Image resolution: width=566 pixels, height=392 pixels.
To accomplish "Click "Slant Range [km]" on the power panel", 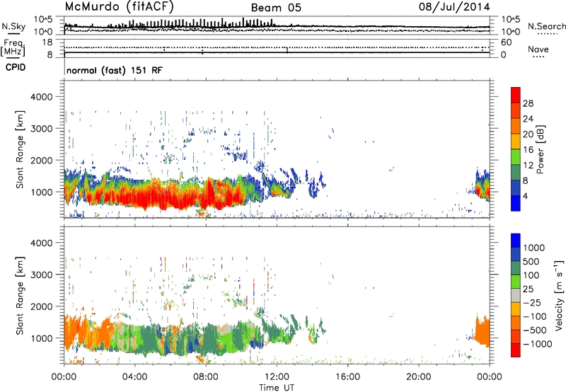I will click(20, 149).
